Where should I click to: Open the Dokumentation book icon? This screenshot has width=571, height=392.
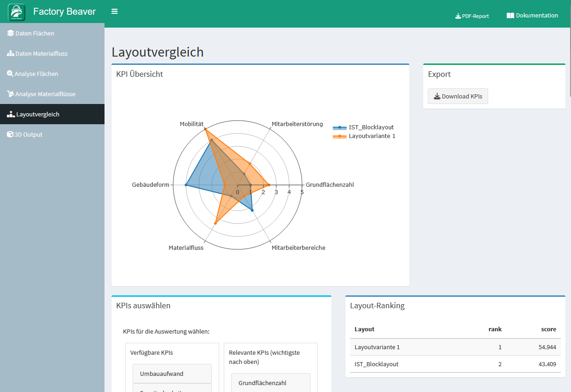click(510, 16)
